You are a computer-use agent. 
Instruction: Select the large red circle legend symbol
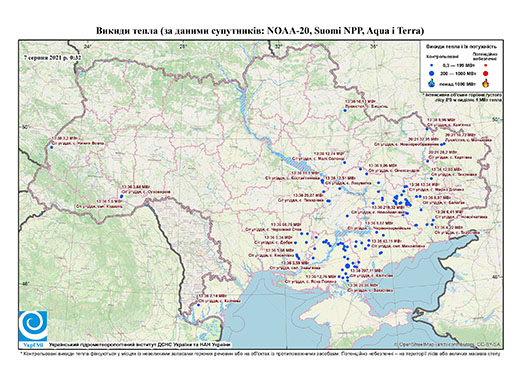coord(485,73)
